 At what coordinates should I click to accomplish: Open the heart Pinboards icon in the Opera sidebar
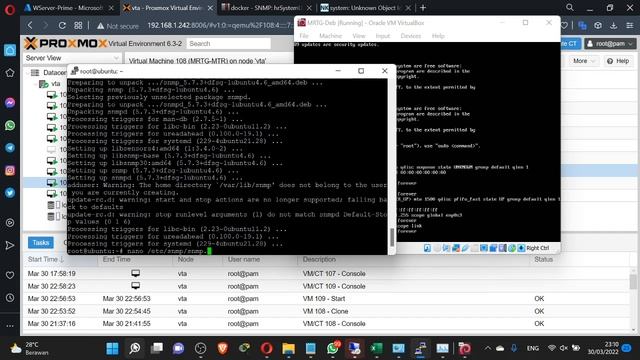[x=10, y=276]
